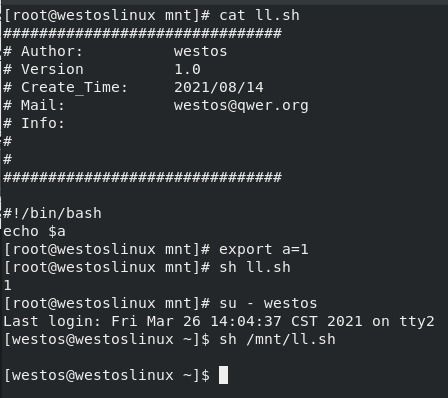
Task: Click the bottom row of hash characters
Action: pyautogui.click(x=143, y=177)
